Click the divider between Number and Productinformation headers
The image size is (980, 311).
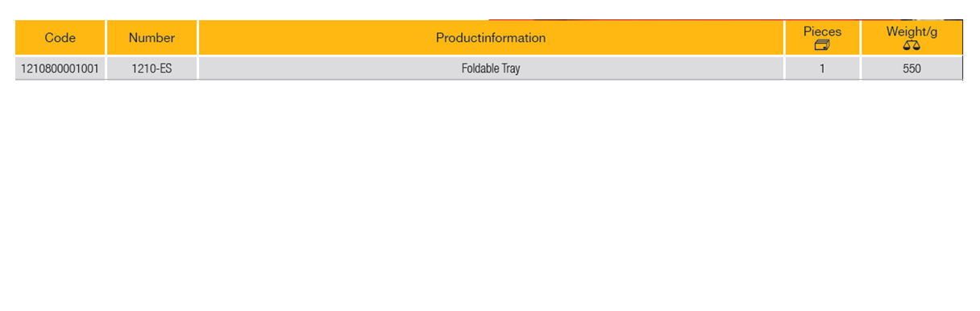(x=197, y=38)
